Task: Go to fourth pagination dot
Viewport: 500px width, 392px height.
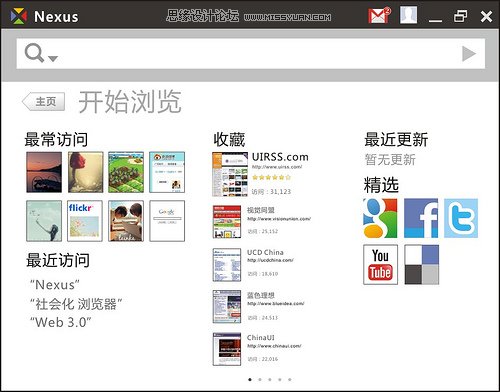Action: pos(280,379)
